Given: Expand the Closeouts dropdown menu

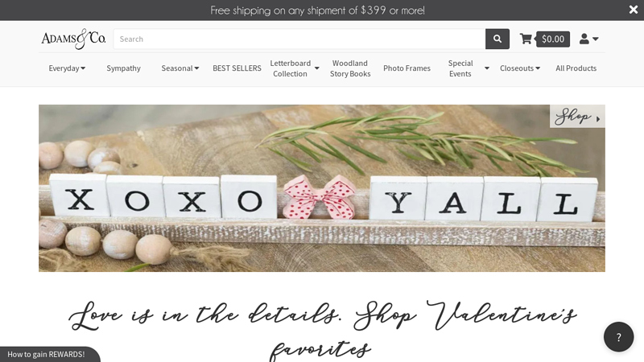Looking at the screenshot, I should [x=520, y=68].
